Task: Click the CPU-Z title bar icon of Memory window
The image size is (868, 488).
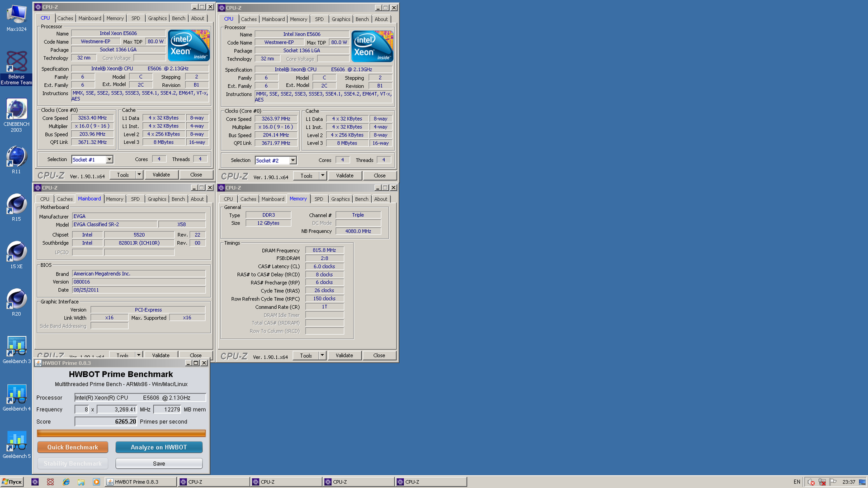Action: [222, 188]
